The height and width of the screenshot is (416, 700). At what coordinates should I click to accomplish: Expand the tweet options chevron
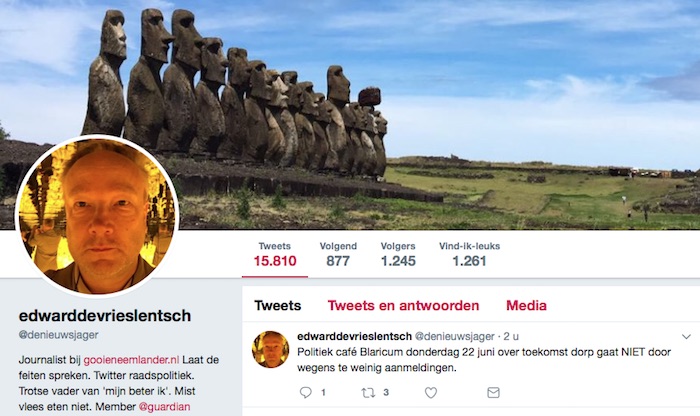coord(686,337)
